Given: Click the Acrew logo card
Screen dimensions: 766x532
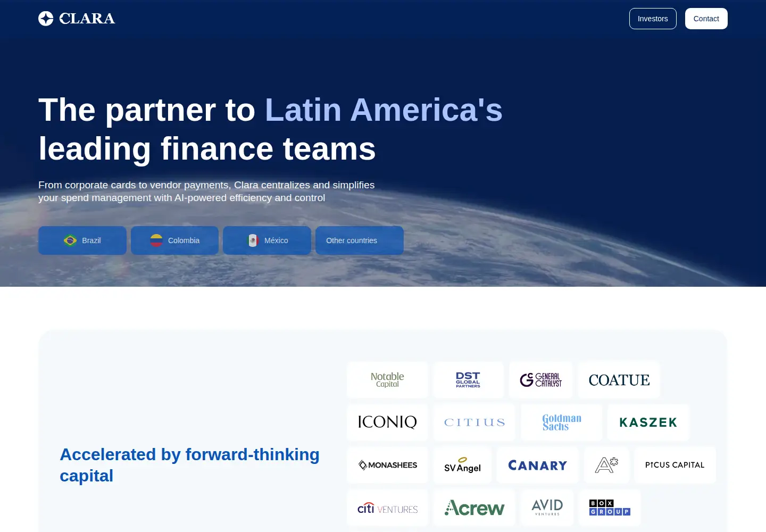Looking at the screenshot, I should pyautogui.click(x=474, y=508).
